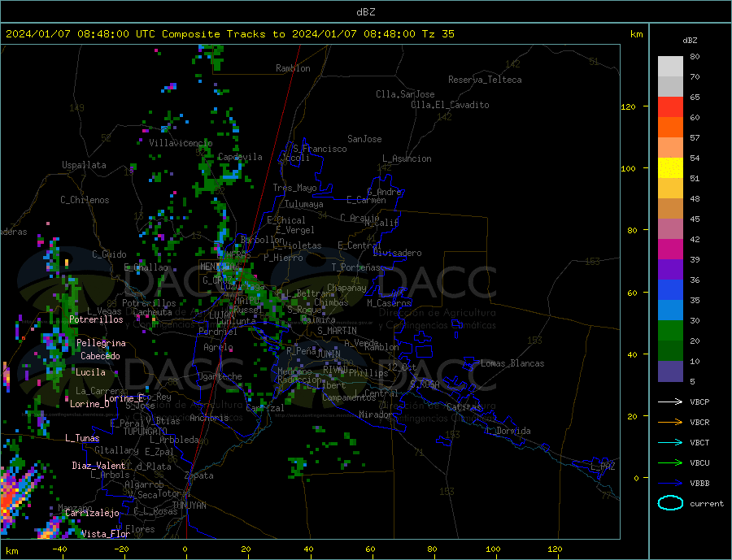Select the magenta 39-42 dBZ legend swatch
The image size is (732, 560).
670,250
